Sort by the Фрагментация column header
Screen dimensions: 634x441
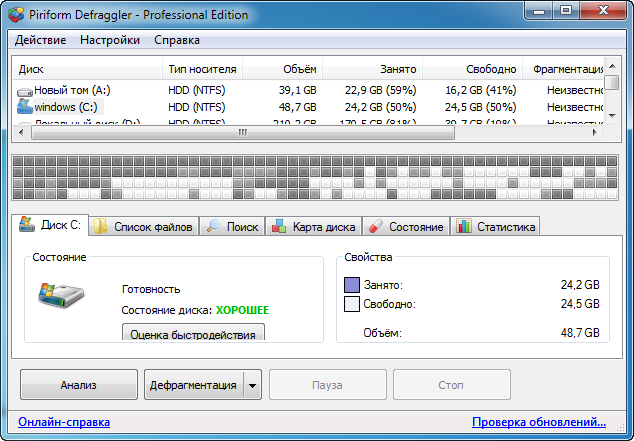[564, 69]
